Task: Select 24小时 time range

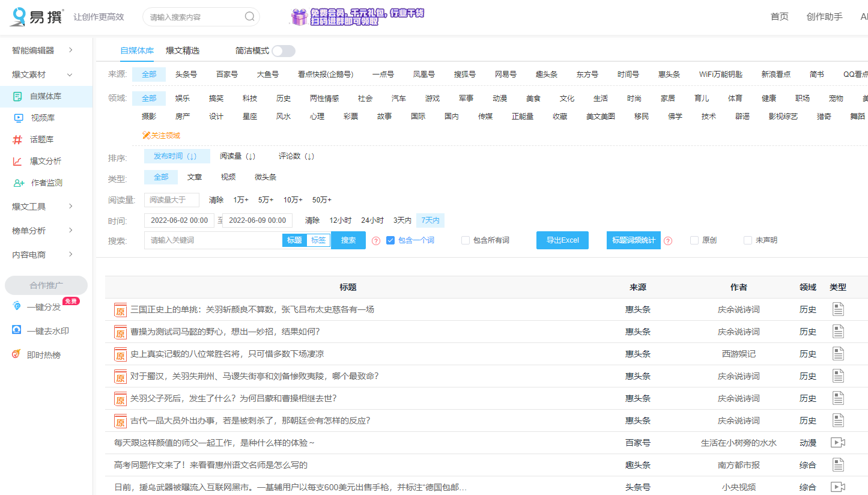Action: coord(372,220)
